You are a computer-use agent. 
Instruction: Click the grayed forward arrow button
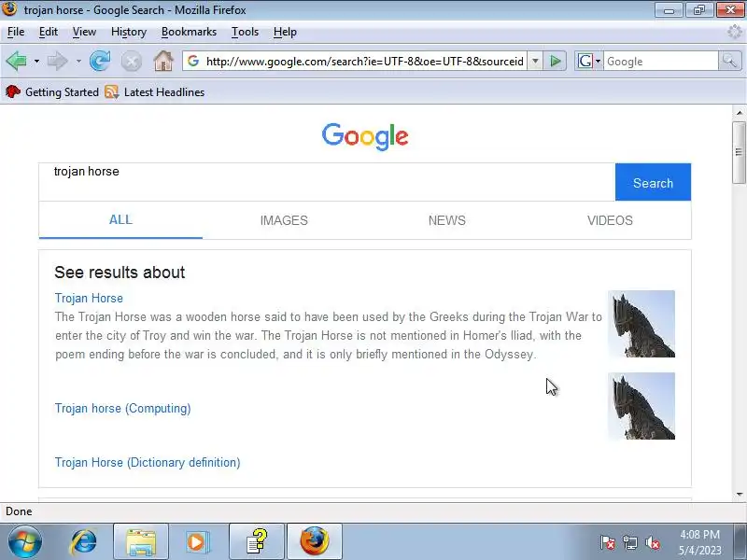tap(58, 61)
